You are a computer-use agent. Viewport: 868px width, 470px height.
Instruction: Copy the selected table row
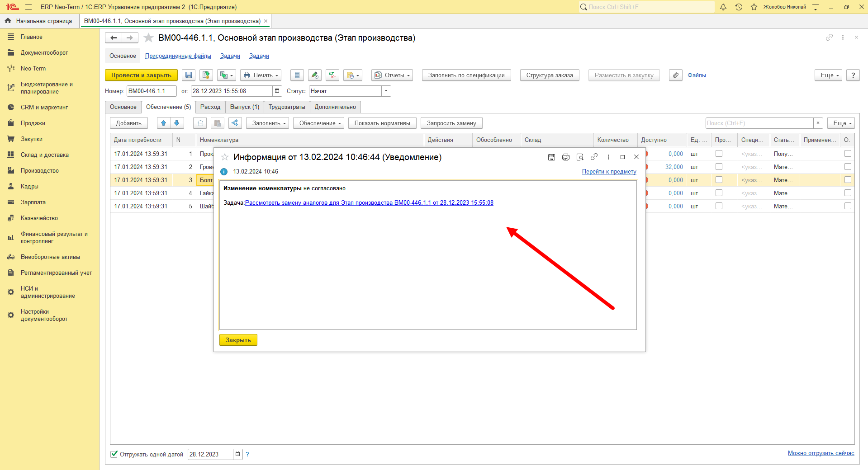click(x=200, y=123)
